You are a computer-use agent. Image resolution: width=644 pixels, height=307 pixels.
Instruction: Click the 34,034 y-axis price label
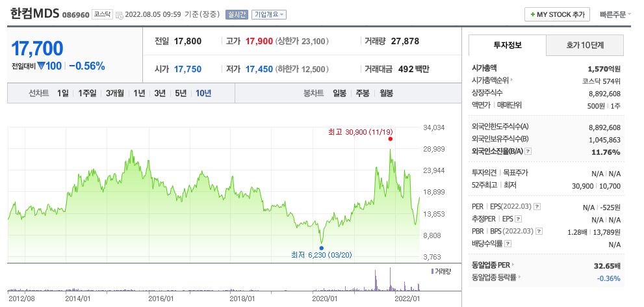pos(433,127)
